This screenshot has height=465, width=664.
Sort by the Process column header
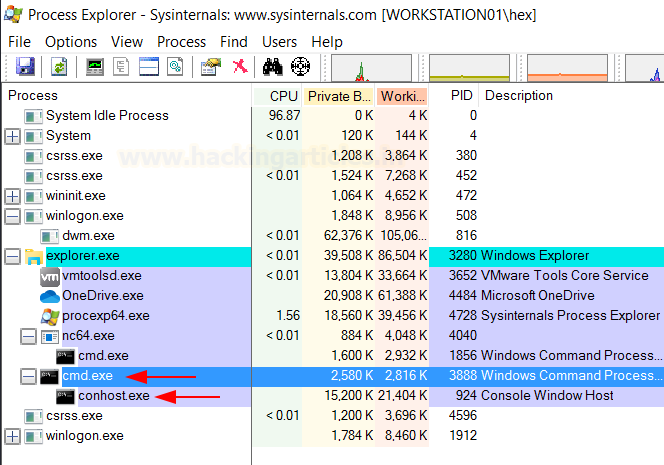pyautogui.click(x=127, y=96)
